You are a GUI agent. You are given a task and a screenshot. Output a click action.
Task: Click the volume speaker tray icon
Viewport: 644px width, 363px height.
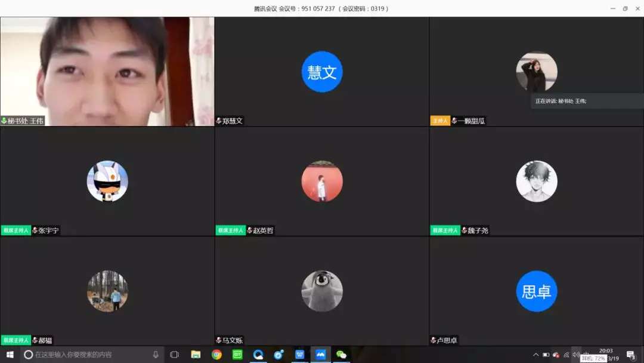pos(575,355)
